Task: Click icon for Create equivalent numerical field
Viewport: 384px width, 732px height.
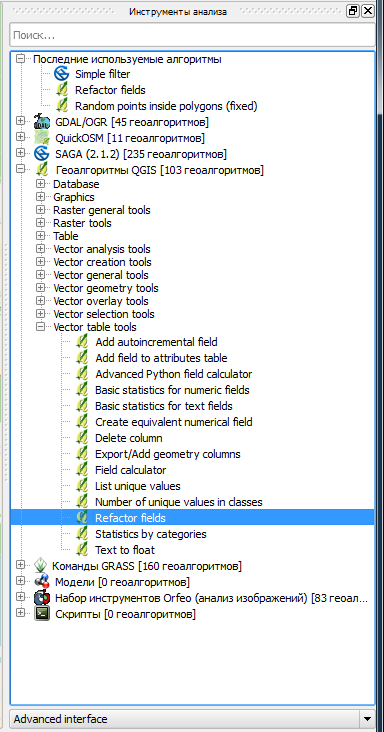Action: [82, 422]
